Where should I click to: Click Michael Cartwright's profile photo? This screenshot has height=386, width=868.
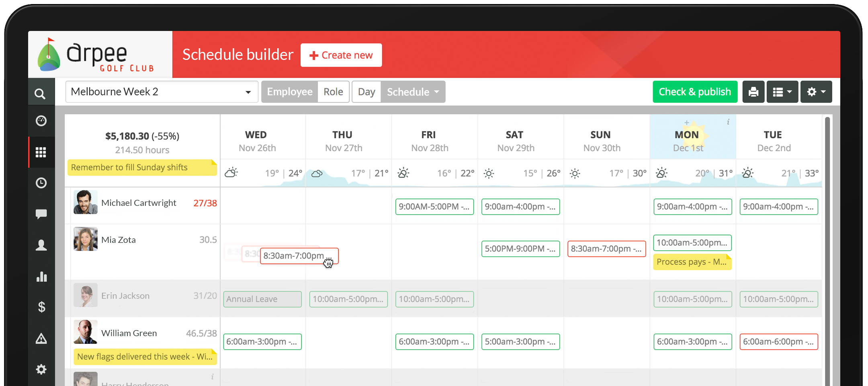[86, 202]
